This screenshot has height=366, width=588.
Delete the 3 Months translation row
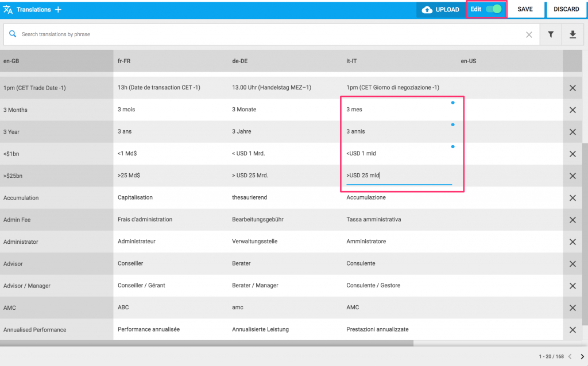tap(572, 110)
